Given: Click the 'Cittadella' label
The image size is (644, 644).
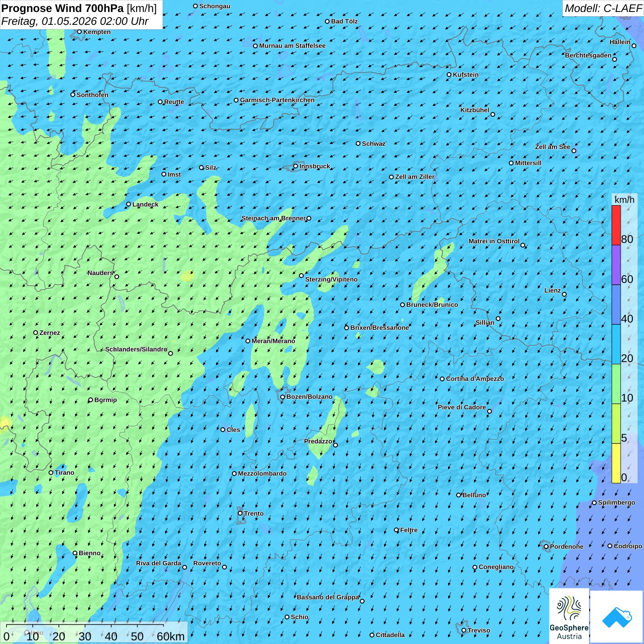Looking at the screenshot, I should 390,635.
